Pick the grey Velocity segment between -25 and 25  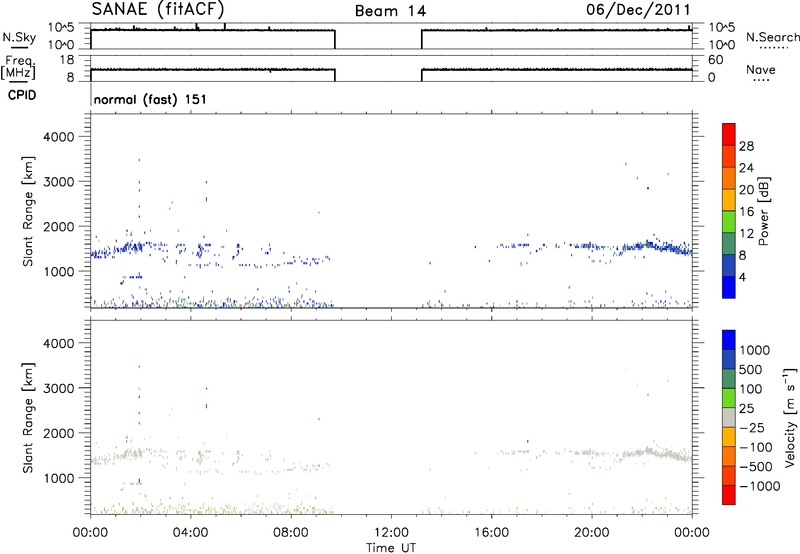click(729, 417)
